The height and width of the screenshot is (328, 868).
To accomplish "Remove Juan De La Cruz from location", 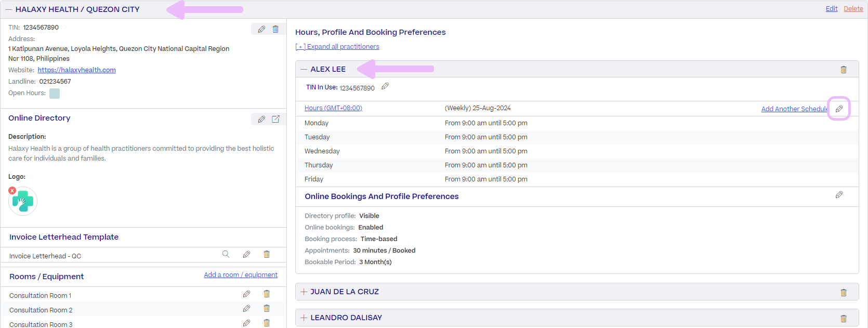I will click(x=844, y=293).
